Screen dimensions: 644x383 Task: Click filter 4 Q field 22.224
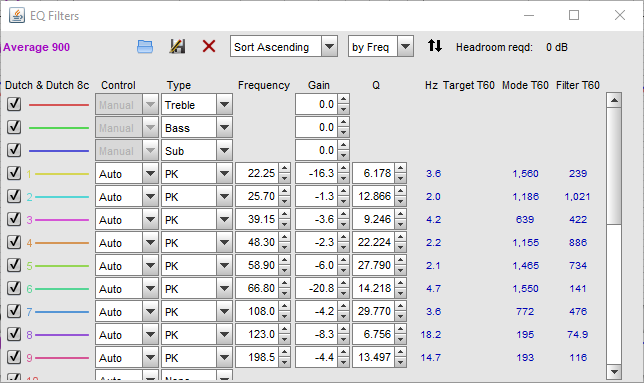pyautogui.click(x=374, y=242)
